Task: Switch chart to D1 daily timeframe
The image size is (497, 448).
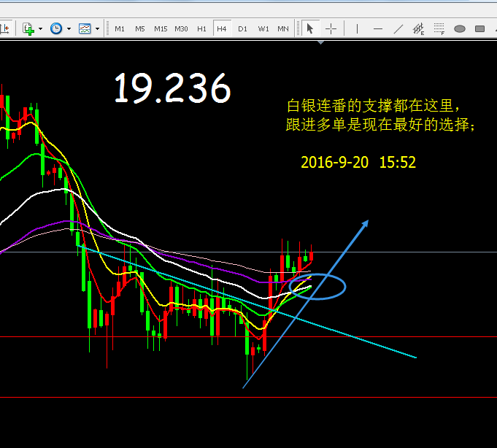Action: click(242, 29)
